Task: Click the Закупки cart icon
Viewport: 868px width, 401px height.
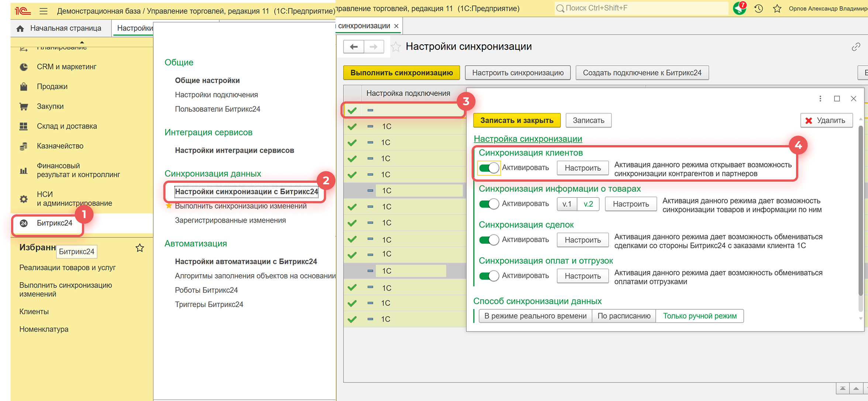Action: tap(24, 106)
